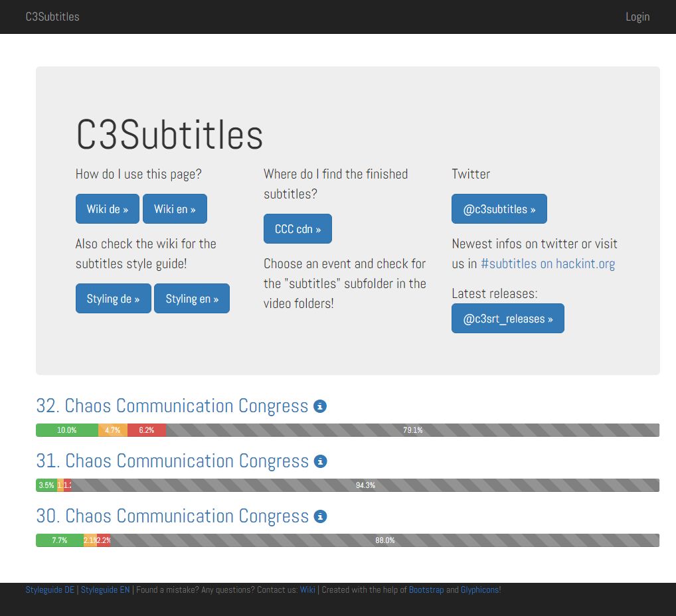
Task: Open the Wiki en button
Action: pyautogui.click(x=175, y=209)
